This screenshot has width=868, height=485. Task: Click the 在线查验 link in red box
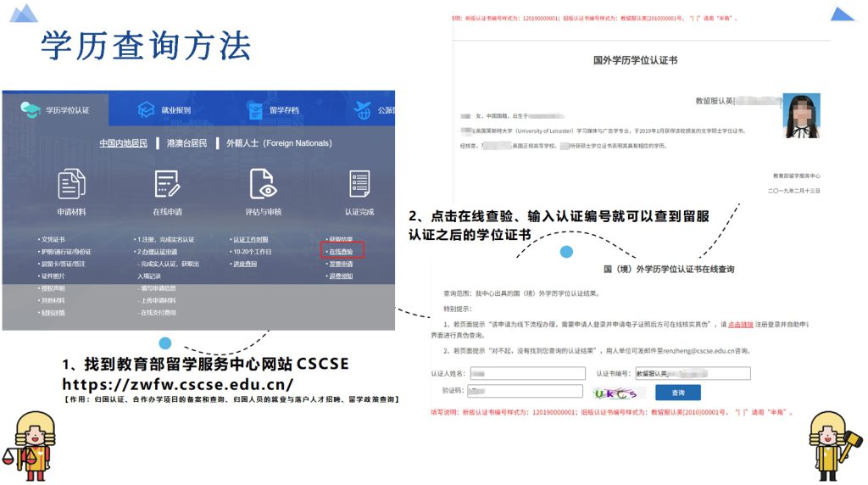point(341,251)
